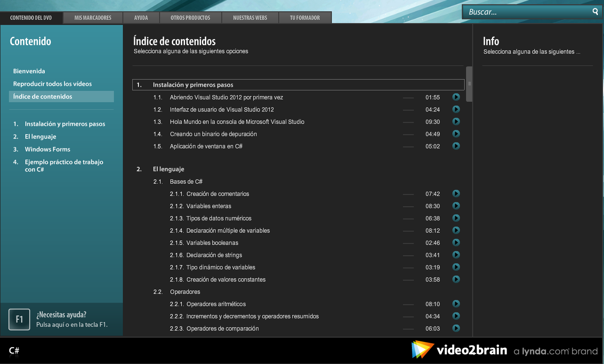Select title Tipos de datos numéricos

[219, 218]
